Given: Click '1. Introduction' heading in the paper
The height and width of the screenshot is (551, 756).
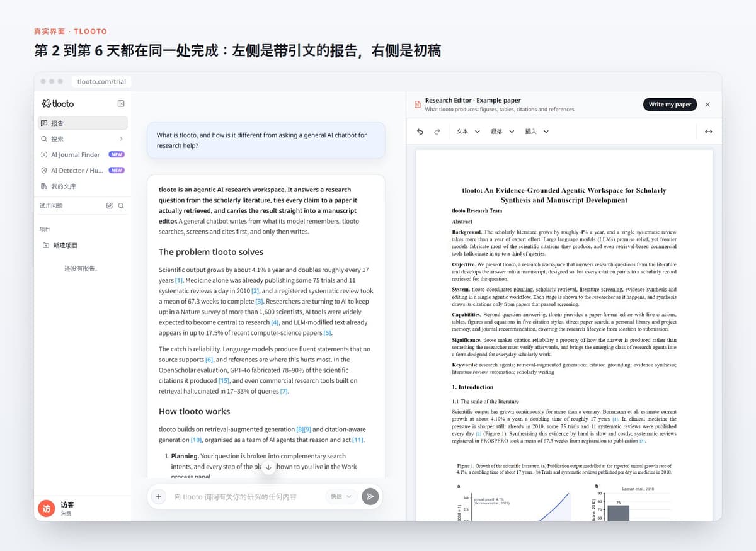Looking at the screenshot, I should coord(472,387).
